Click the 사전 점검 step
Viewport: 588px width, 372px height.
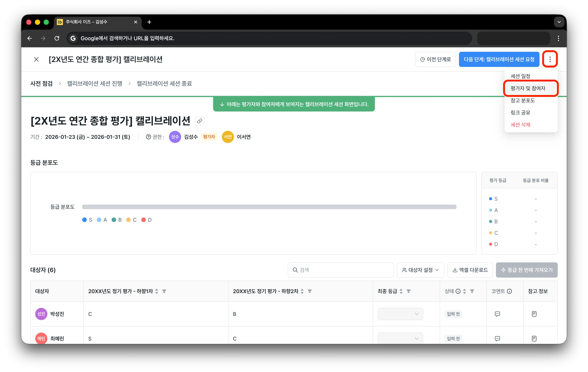(41, 84)
